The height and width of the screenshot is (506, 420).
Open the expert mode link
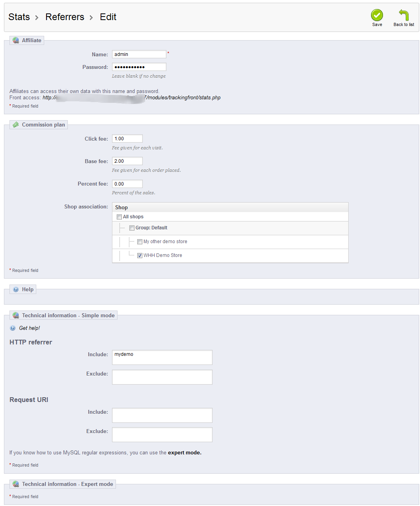click(185, 452)
